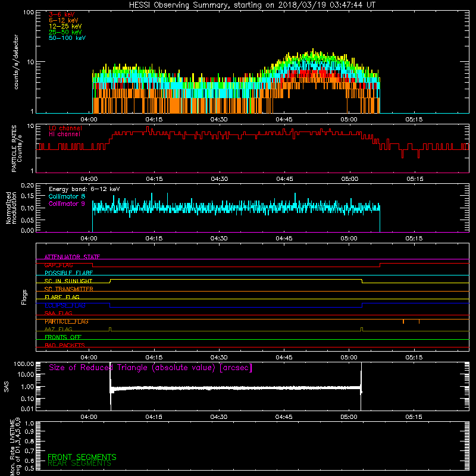Click the 0.9 value on livetime axis

pyautogui.click(x=29, y=431)
